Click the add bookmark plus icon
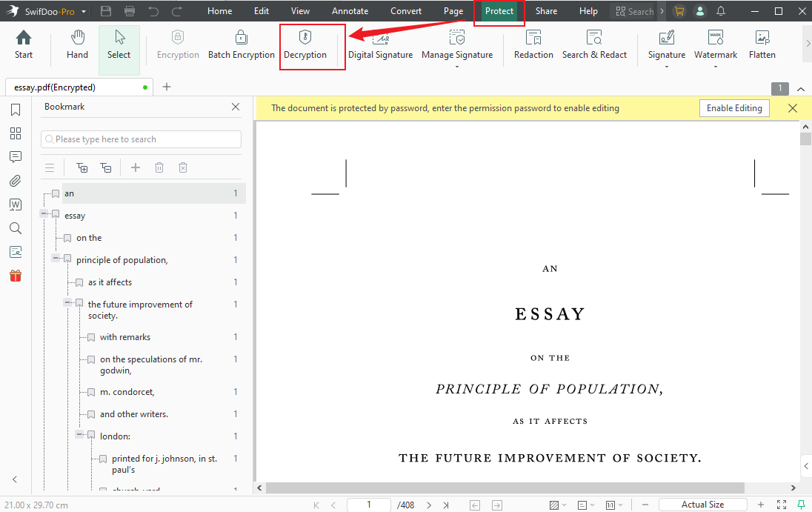The height and width of the screenshot is (512, 812). coord(136,168)
